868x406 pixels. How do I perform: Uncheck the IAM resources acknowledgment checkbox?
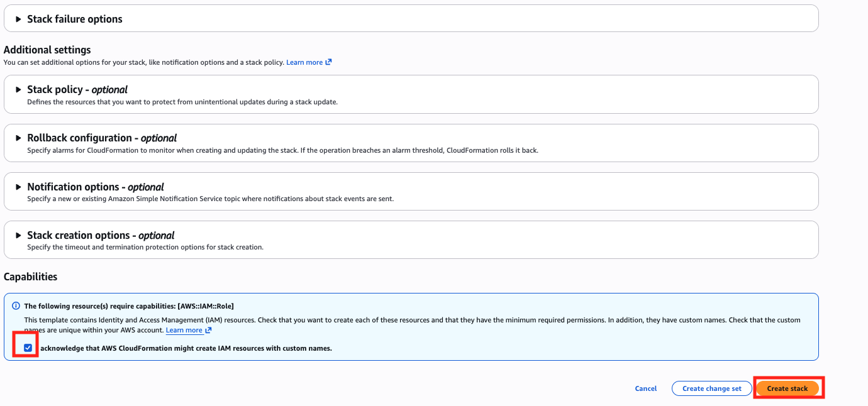coord(28,348)
